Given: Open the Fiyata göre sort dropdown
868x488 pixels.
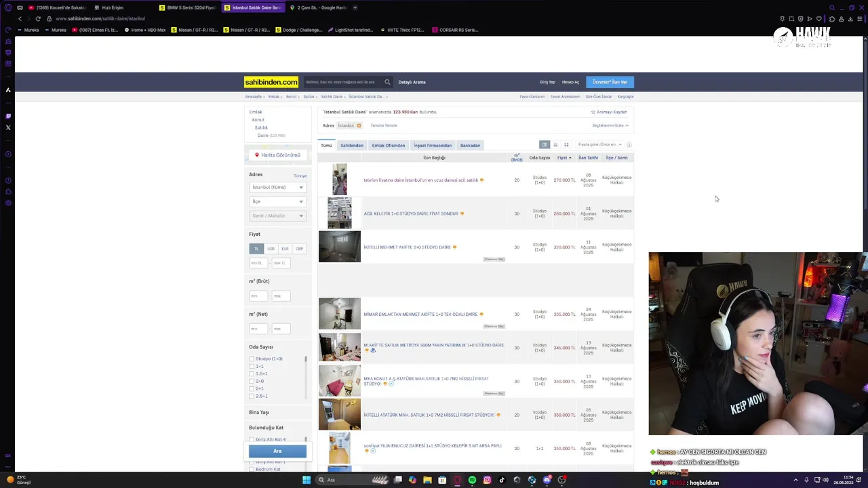Looking at the screenshot, I should pos(599,144).
